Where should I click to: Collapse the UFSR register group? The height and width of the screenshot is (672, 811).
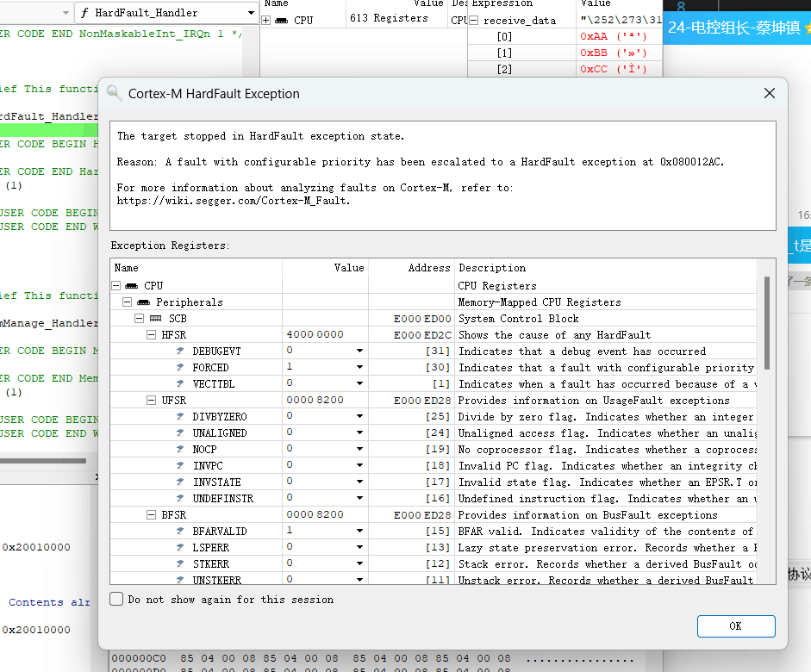coord(151,400)
